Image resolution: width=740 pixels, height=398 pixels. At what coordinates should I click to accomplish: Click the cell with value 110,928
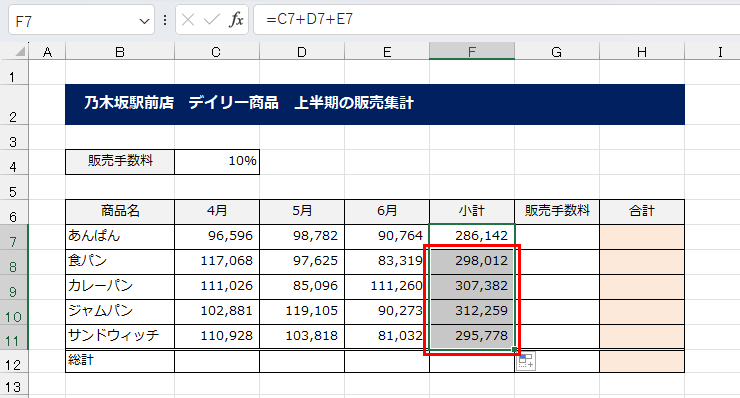point(217,337)
